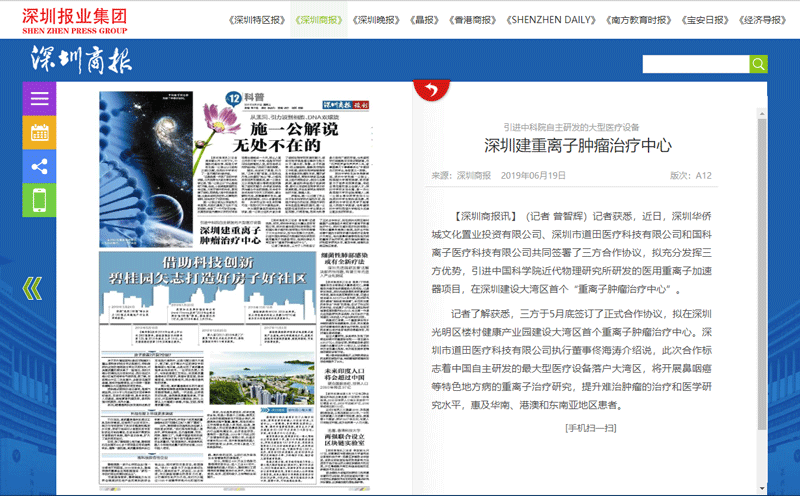Open the purple hamburger menu icon

(39, 98)
